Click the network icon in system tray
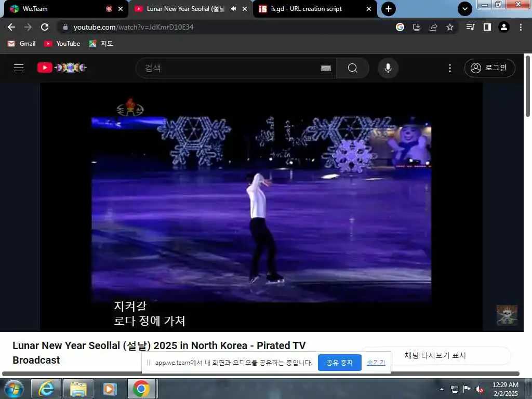The width and height of the screenshot is (532, 399). pyautogui.click(x=455, y=389)
